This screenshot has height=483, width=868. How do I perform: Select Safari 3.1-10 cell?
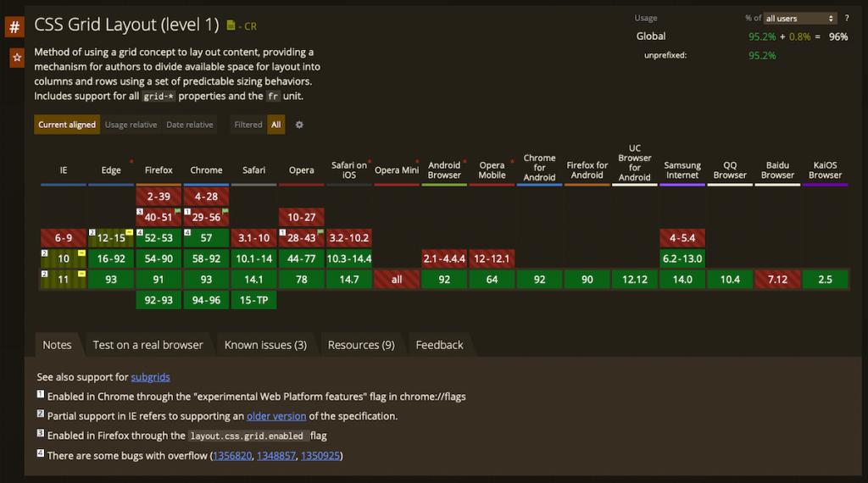[254, 238]
